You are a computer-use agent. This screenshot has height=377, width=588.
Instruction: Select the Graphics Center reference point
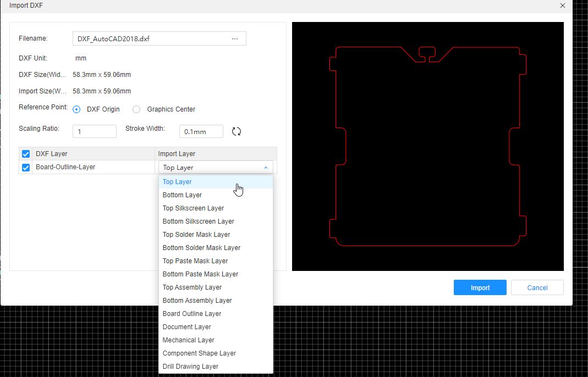click(136, 109)
